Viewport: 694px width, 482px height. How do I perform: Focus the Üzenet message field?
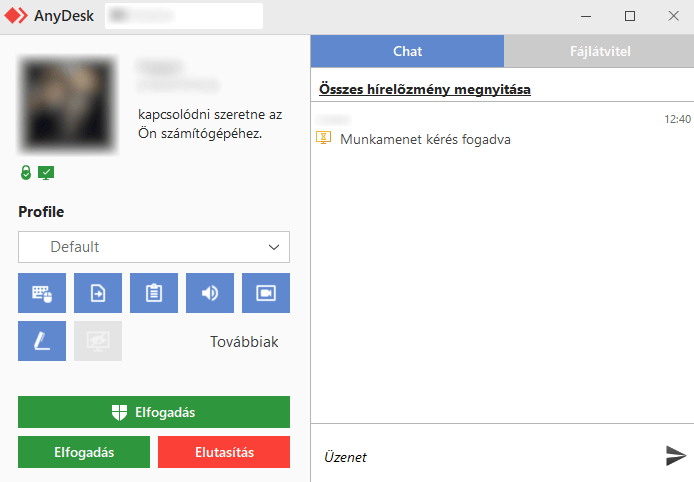485,457
